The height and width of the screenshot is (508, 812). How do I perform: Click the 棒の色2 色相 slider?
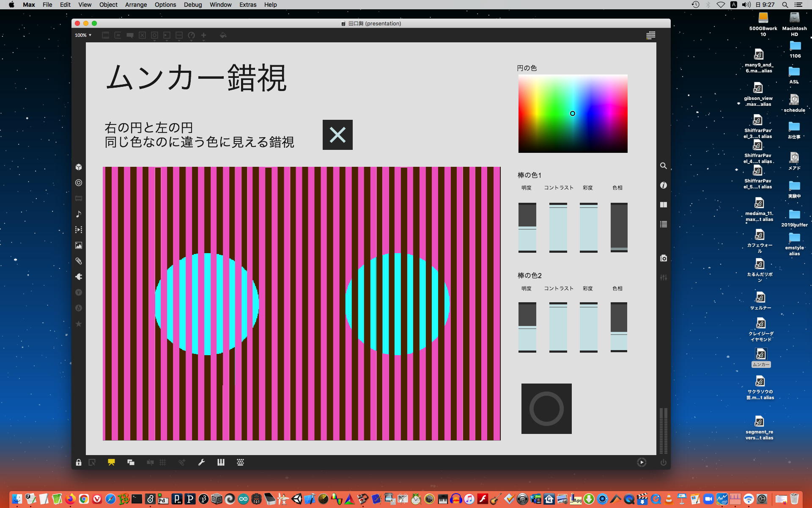tap(619, 327)
